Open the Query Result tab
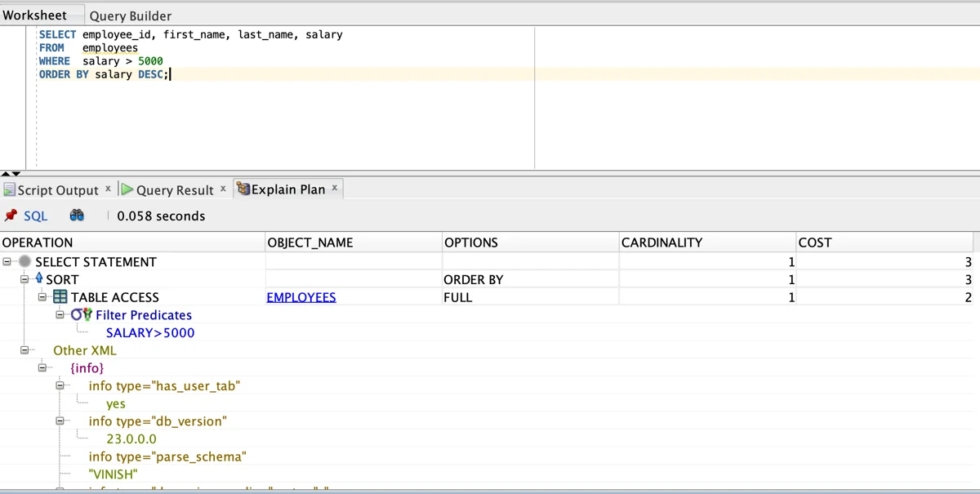The image size is (980, 494). 175,189
